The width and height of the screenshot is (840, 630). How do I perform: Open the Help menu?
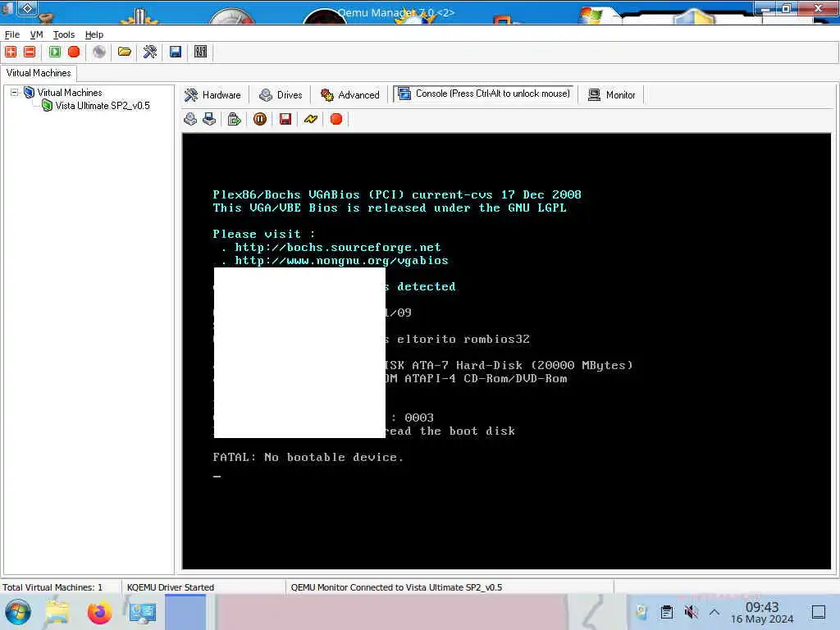[94, 34]
